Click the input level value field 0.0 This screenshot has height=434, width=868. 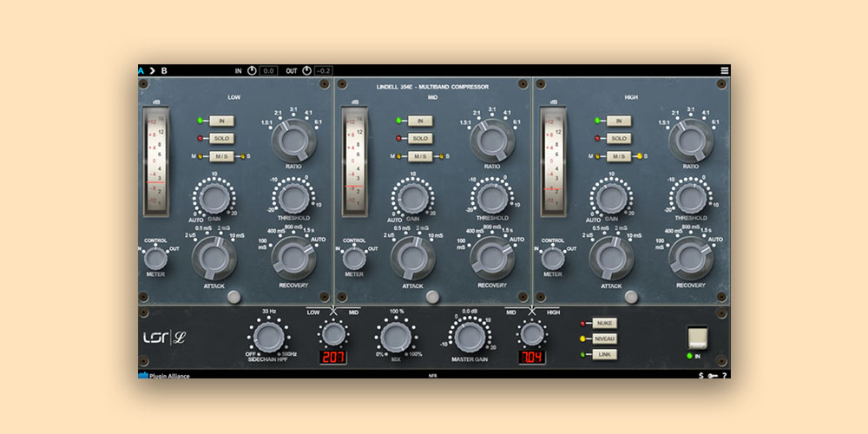[x=268, y=71]
